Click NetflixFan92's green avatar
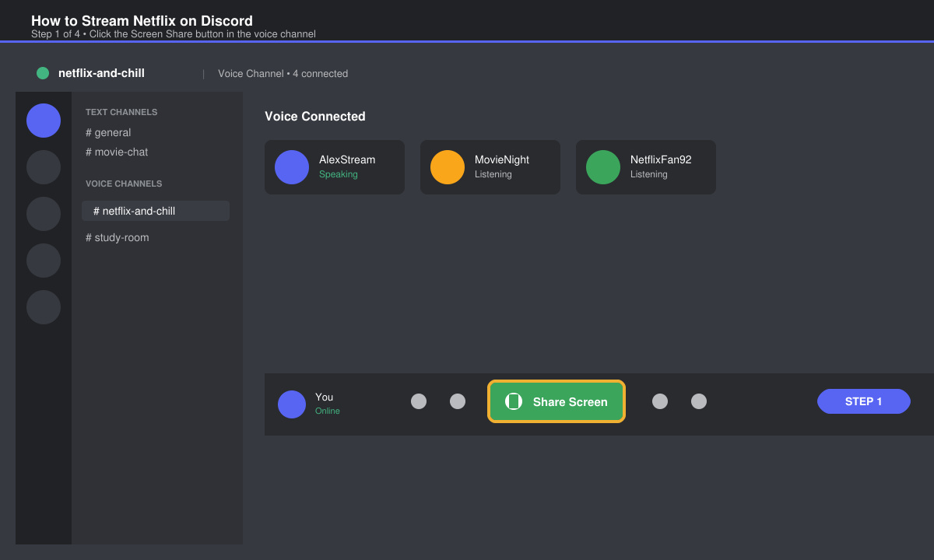934x560 pixels. [x=603, y=167]
